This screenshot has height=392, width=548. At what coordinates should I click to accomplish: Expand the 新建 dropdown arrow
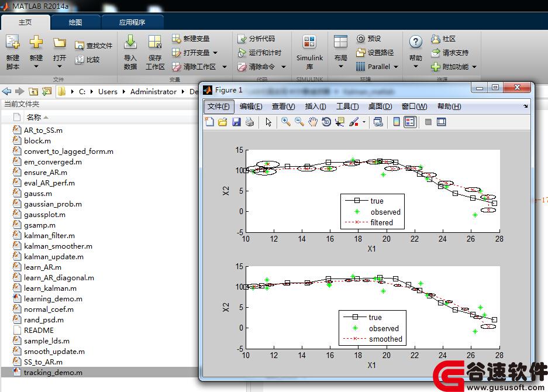tap(36, 67)
